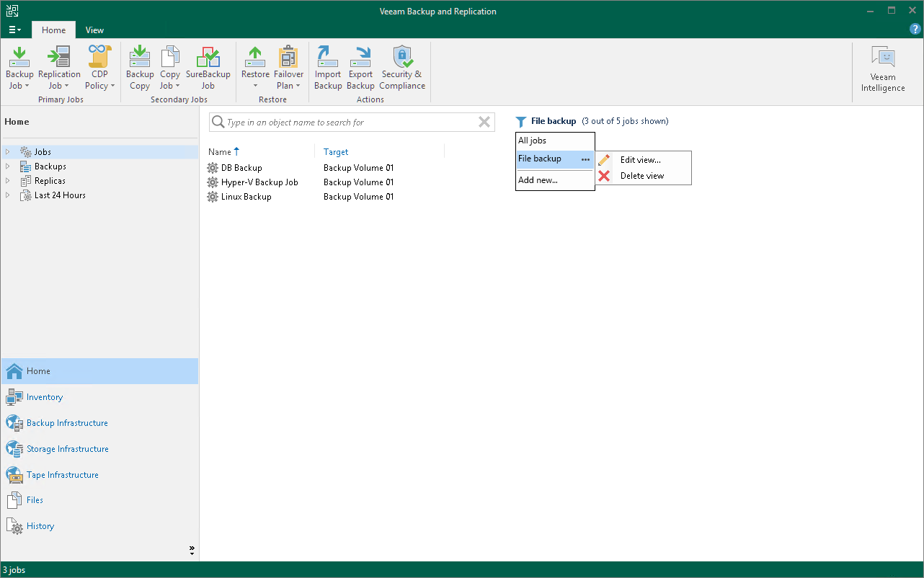
Task: Open the History navigation view
Action: pos(99,526)
